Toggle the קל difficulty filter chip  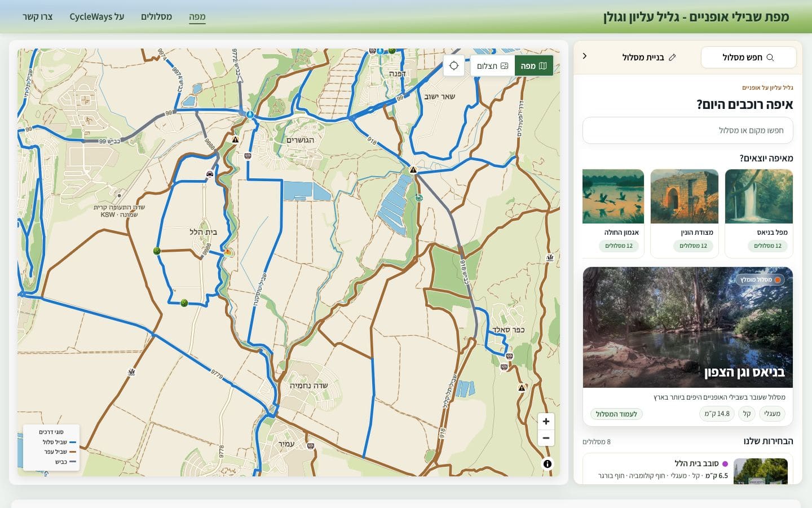747,414
